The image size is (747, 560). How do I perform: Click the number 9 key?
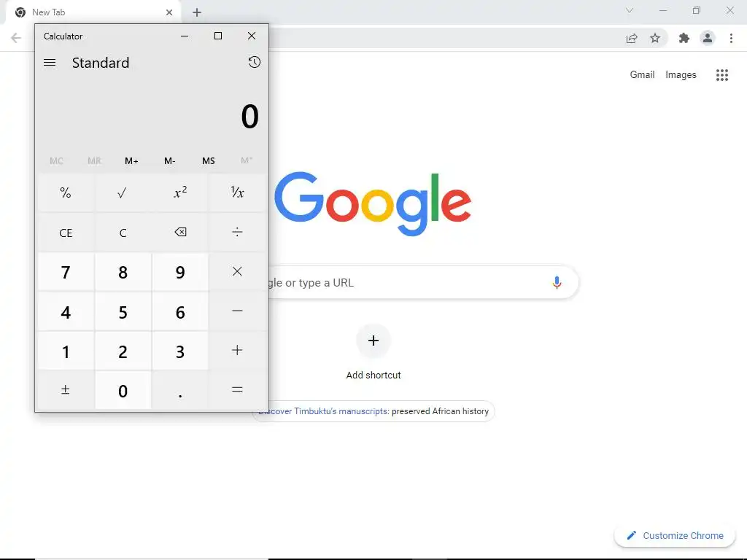[x=180, y=272]
